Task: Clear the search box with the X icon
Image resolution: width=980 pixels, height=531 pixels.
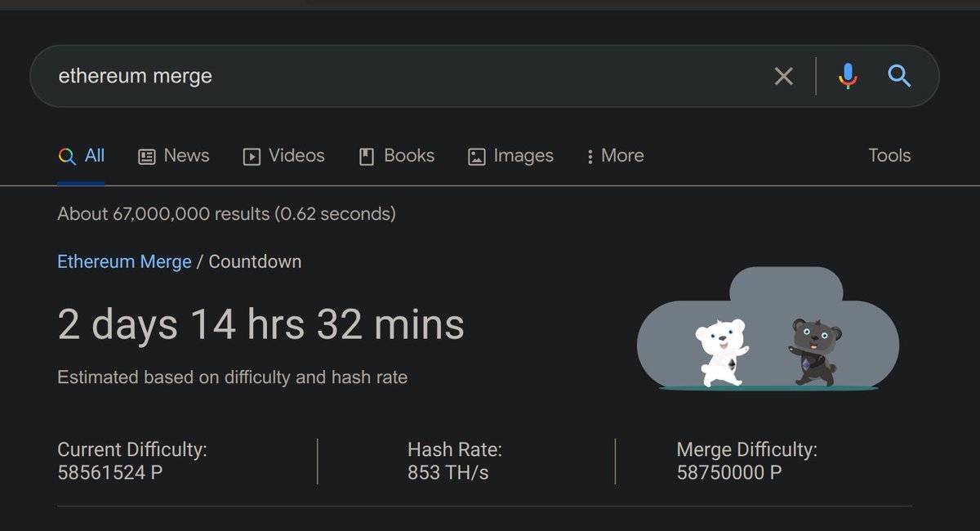Action: (x=783, y=76)
